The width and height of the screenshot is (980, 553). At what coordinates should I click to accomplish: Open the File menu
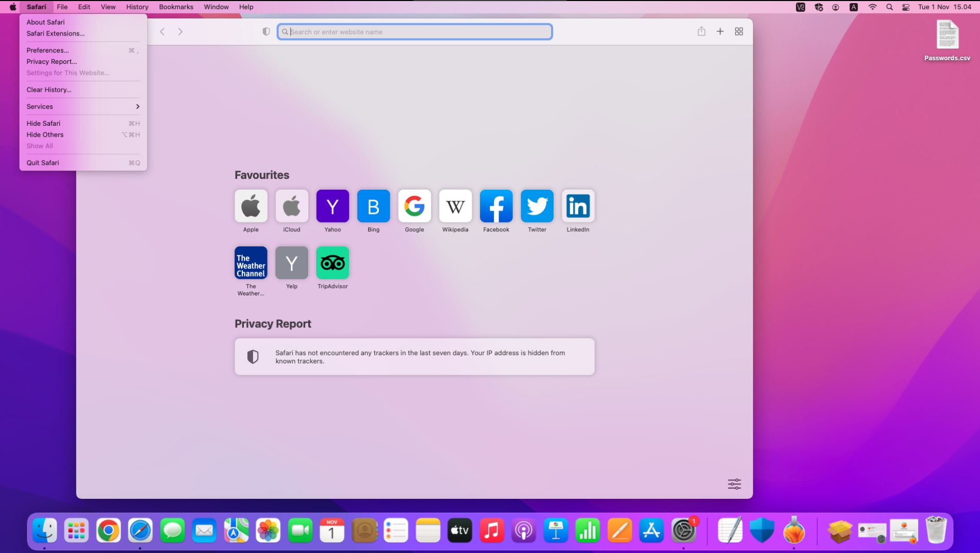point(62,7)
